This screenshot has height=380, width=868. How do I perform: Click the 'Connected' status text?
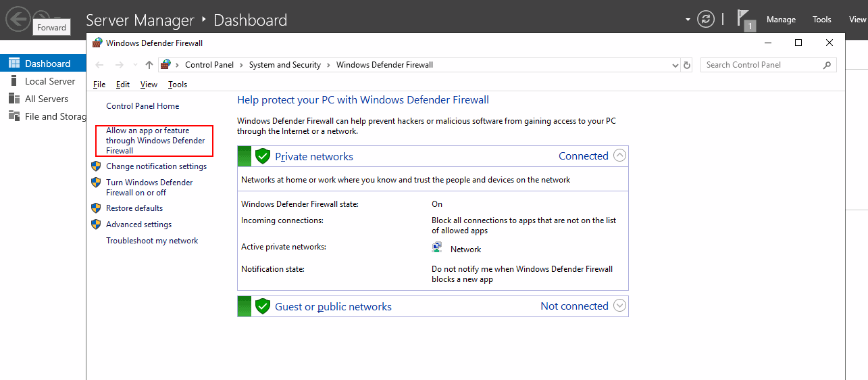tap(584, 156)
